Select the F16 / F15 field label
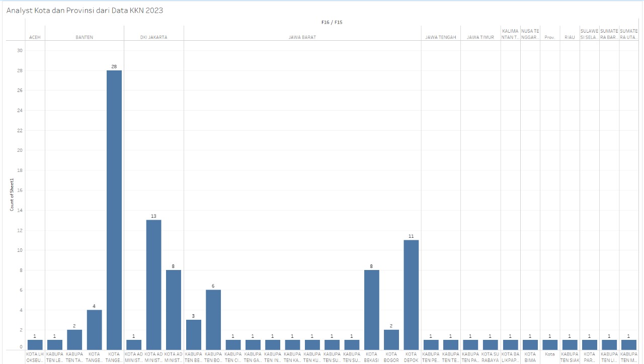 pyautogui.click(x=332, y=23)
